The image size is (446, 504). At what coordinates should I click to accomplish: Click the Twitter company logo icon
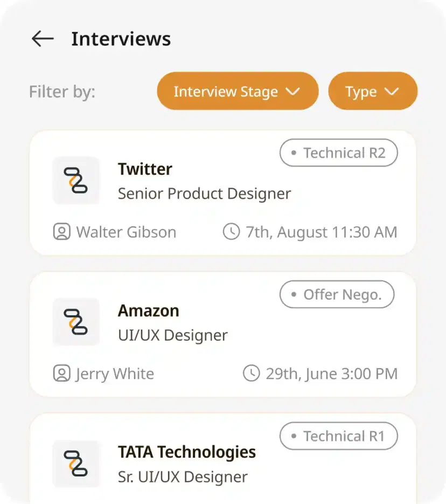coord(76,181)
